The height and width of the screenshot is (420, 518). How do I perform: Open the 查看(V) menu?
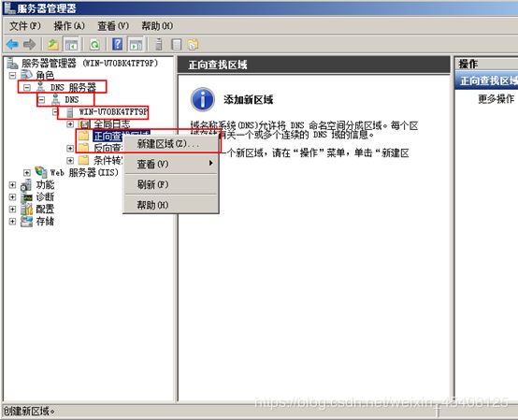click(113, 26)
